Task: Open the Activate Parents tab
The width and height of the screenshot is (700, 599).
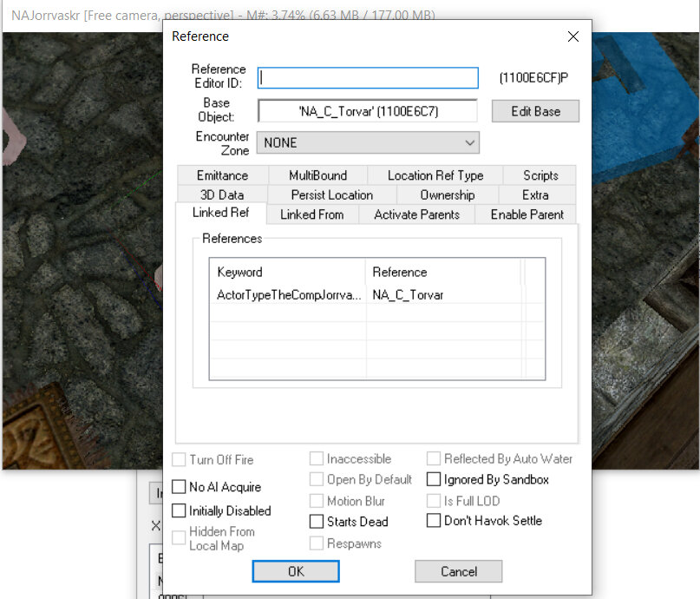Action: (416, 214)
